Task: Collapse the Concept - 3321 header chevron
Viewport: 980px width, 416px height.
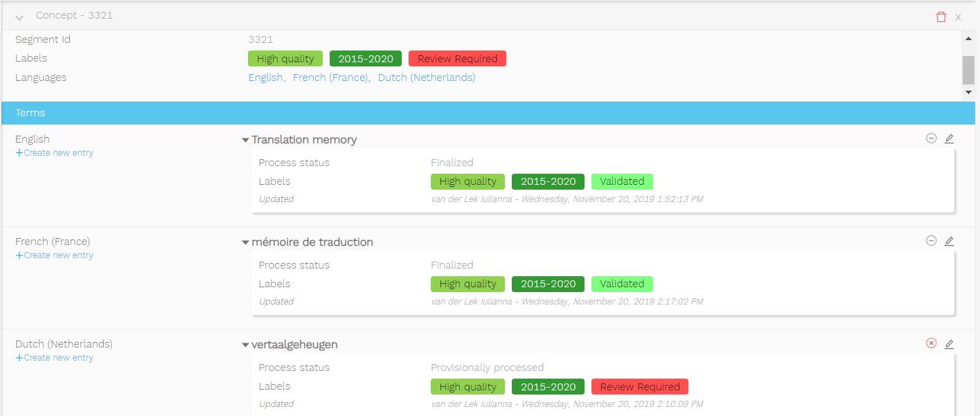Action: pyautogui.click(x=19, y=17)
